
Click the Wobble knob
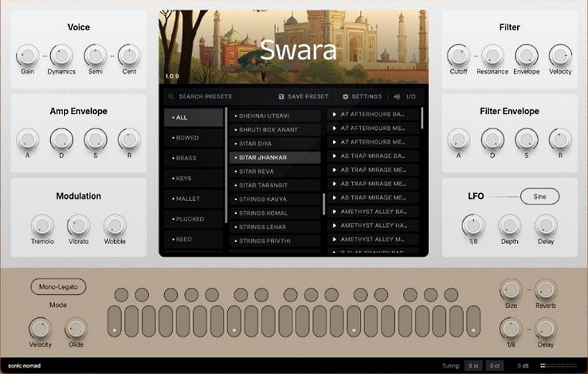click(x=115, y=225)
